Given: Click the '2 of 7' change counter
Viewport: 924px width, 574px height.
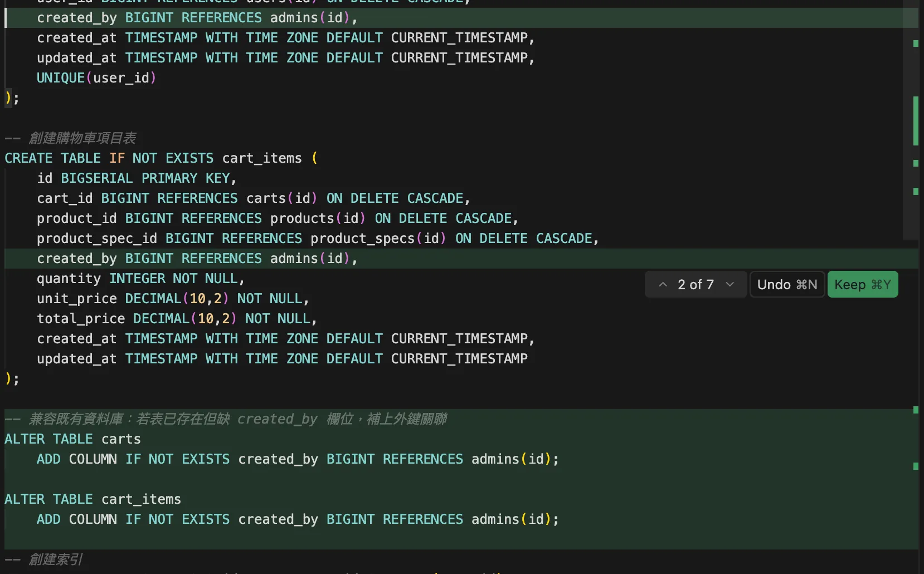Looking at the screenshot, I should (x=696, y=285).
